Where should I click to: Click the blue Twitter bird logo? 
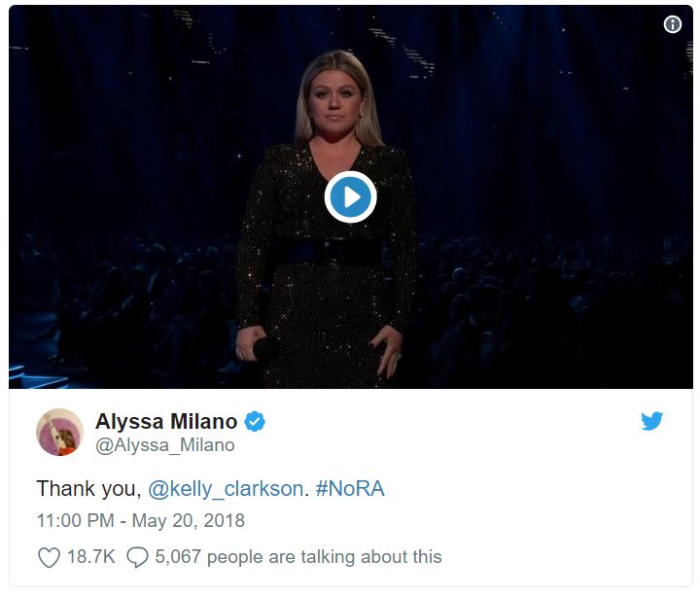point(651,421)
